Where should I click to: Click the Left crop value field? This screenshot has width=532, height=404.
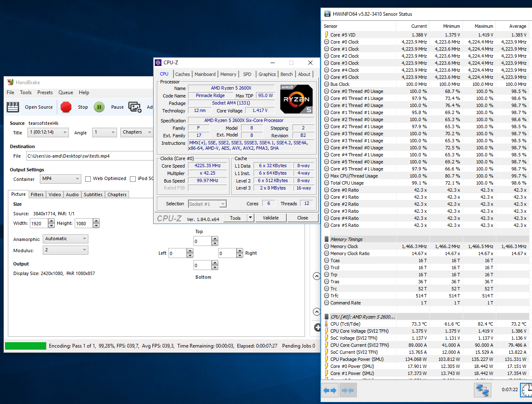178,253
